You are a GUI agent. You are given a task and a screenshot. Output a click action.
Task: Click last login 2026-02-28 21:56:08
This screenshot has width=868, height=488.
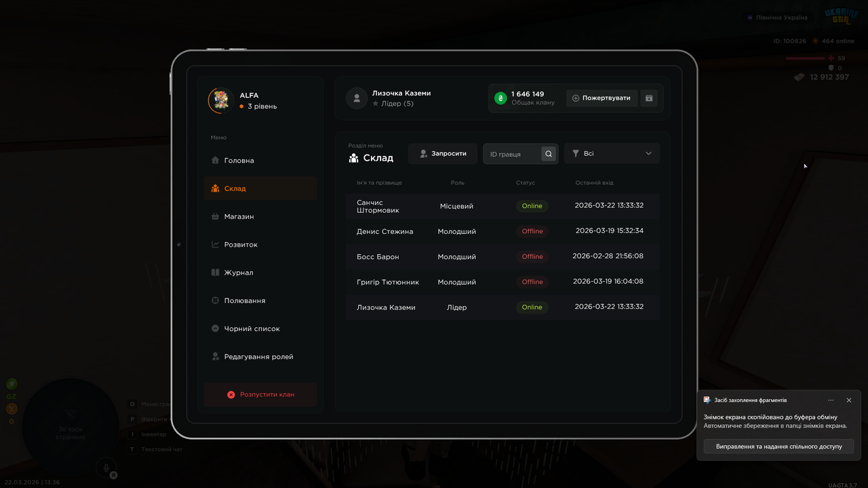608,256
